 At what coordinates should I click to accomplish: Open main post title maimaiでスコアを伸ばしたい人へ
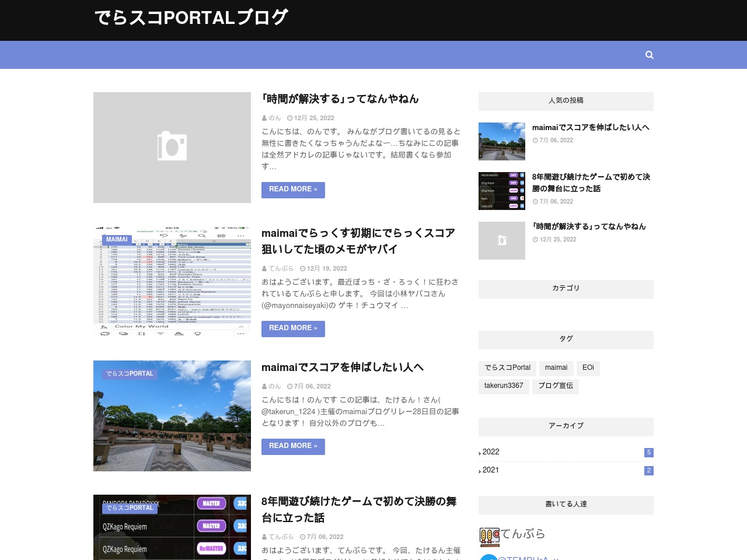(x=343, y=367)
